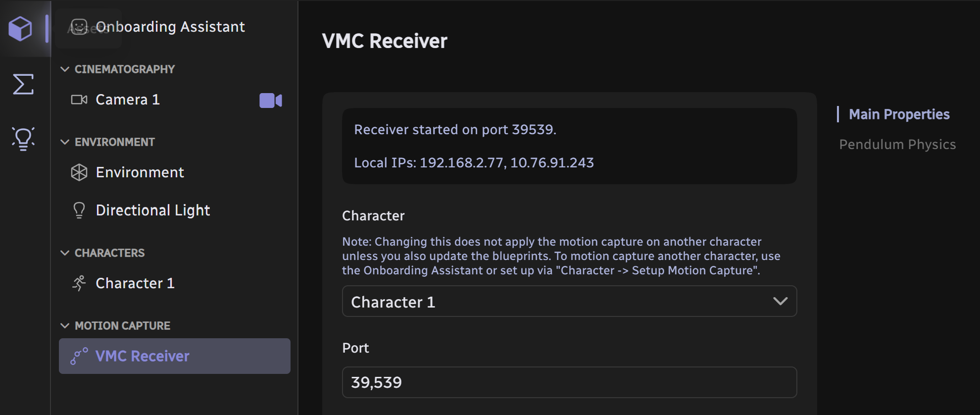
Task: Open the Character 1 dropdown
Action: pos(569,302)
